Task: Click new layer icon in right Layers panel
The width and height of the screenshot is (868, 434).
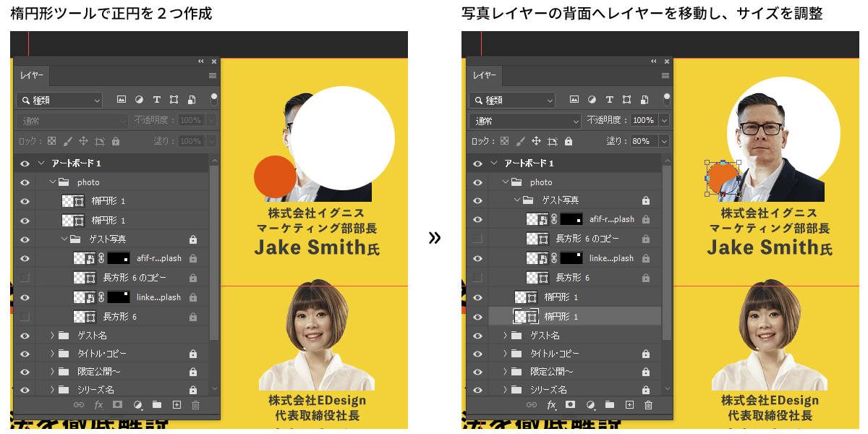Action: pyautogui.click(x=629, y=405)
